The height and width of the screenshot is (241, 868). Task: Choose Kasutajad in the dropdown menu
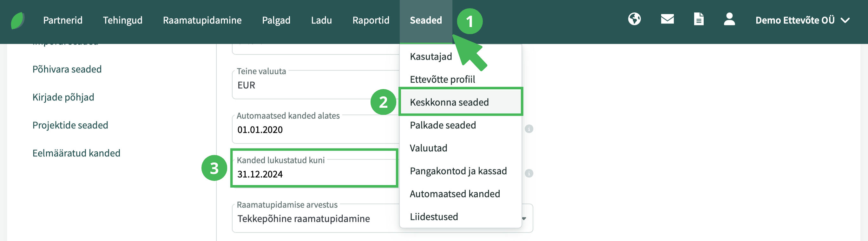(x=431, y=57)
